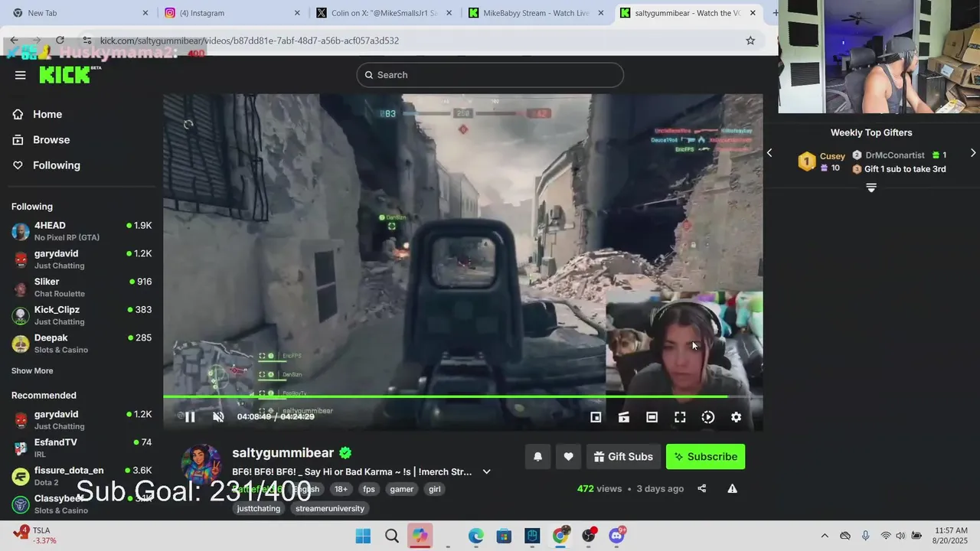Image resolution: width=980 pixels, height=551 pixels.
Task: Select the gamer tag
Action: [x=401, y=489]
